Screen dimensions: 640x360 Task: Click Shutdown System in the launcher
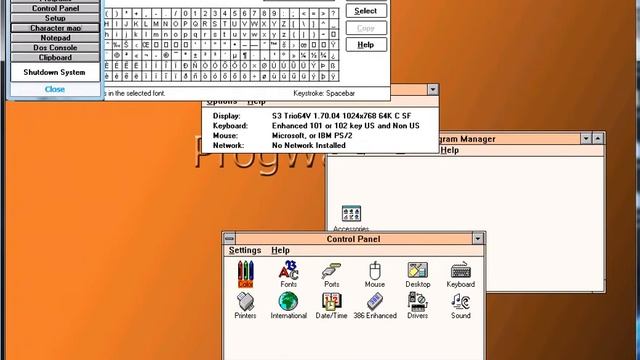point(54,72)
